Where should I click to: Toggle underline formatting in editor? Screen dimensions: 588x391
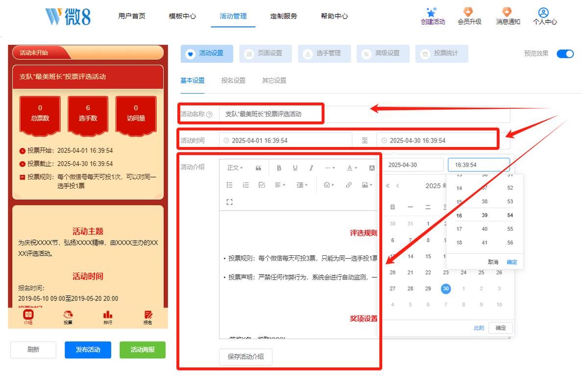pos(295,168)
